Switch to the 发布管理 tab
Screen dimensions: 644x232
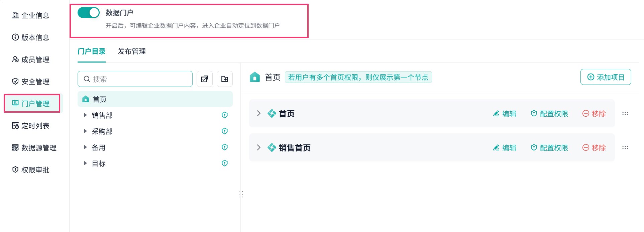132,51
